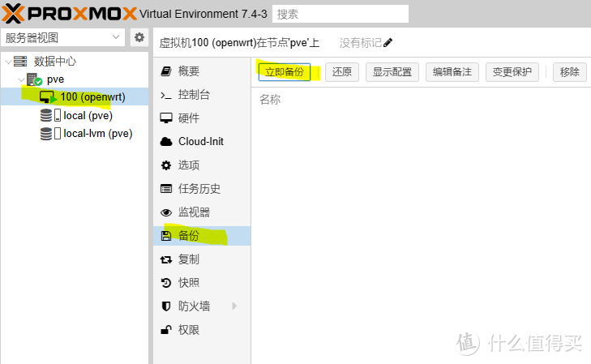The height and width of the screenshot is (364, 591).
Task: Click the 没有标记 no tags label
Action: click(360, 43)
